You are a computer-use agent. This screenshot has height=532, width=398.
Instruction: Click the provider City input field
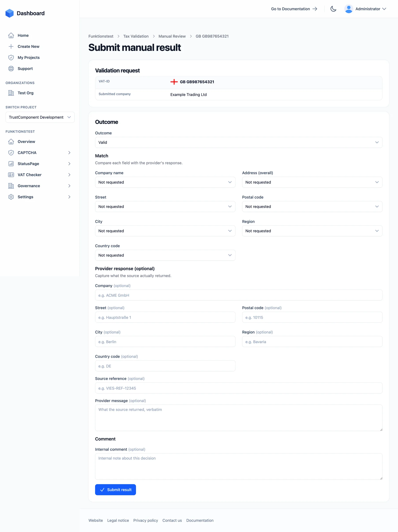(165, 342)
